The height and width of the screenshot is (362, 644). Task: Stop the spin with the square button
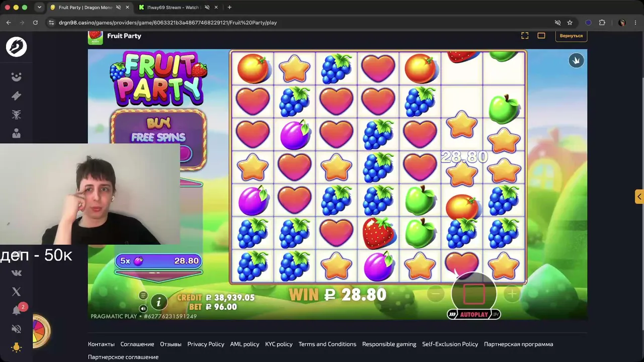click(x=473, y=294)
